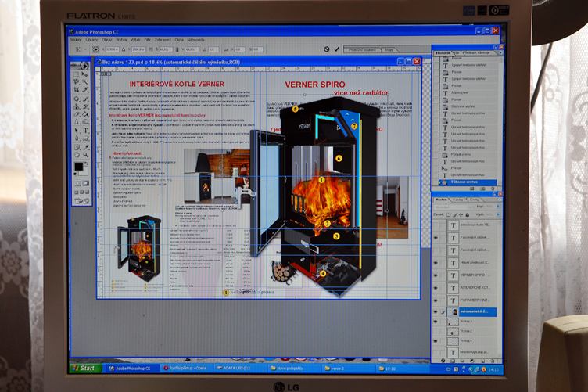Screen dimensions: 588x392
Task: Select the Crop tool
Action: pyautogui.click(x=77, y=90)
